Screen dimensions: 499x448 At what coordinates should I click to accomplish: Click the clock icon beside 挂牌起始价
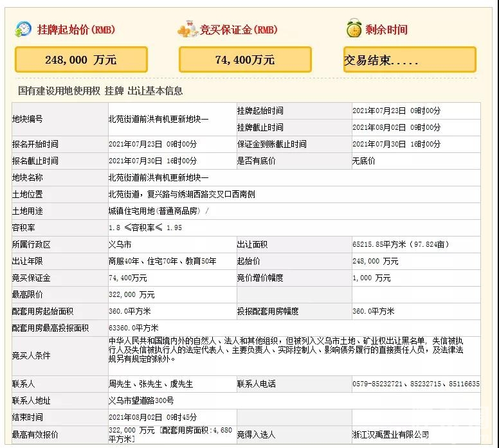pos(23,29)
